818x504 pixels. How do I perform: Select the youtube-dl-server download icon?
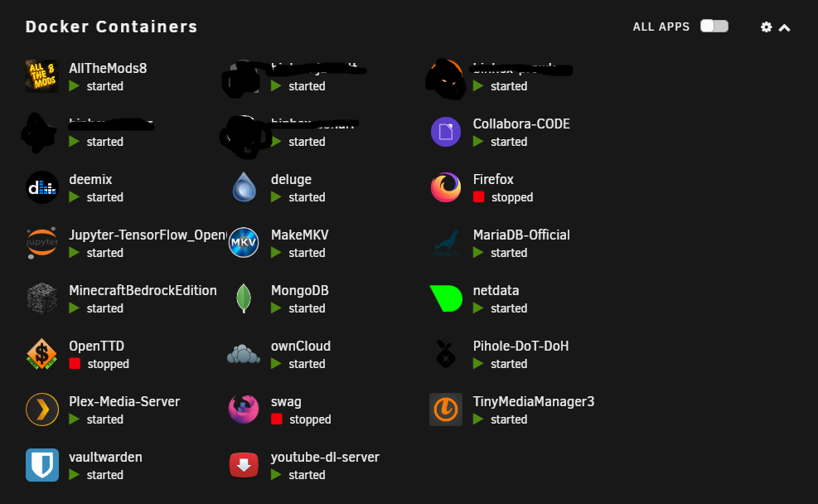pos(244,465)
